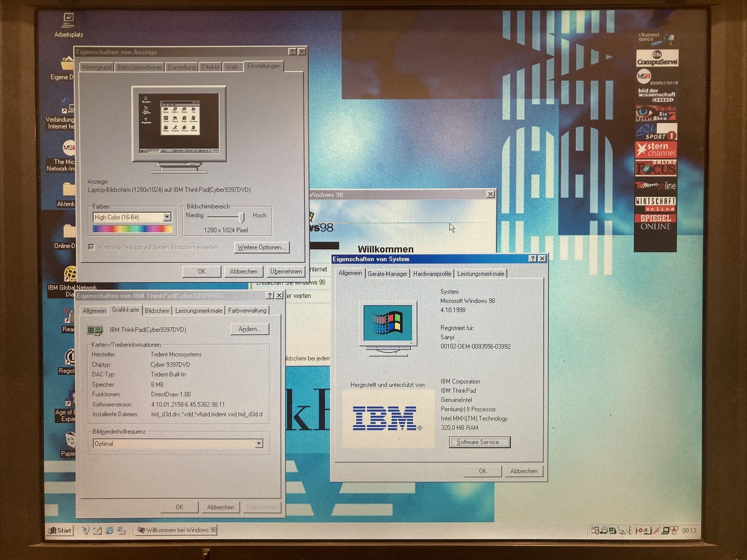Open the Bildwiederholfrequenz Optimal dropdown
The height and width of the screenshot is (560, 747).
(x=259, y=443)
